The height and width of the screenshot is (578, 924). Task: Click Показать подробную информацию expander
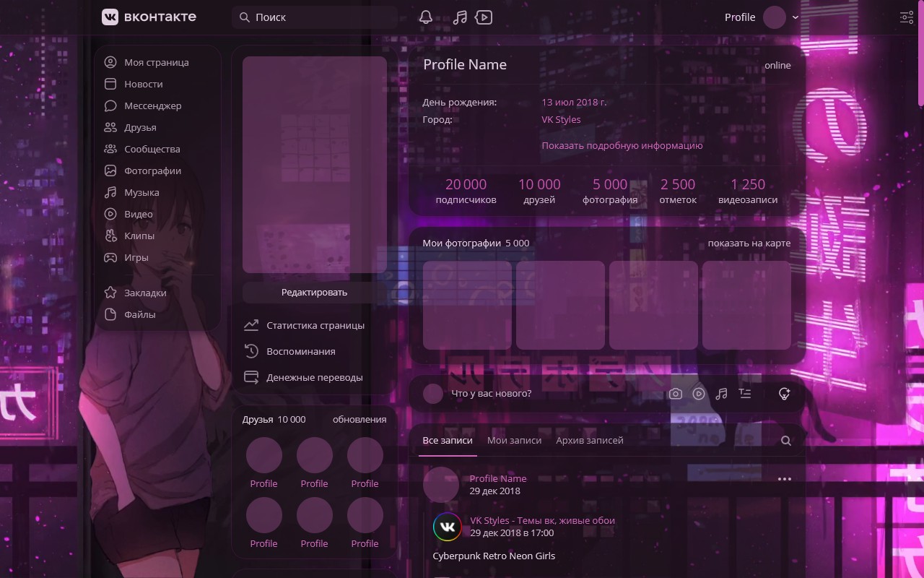tap(622, 145)
